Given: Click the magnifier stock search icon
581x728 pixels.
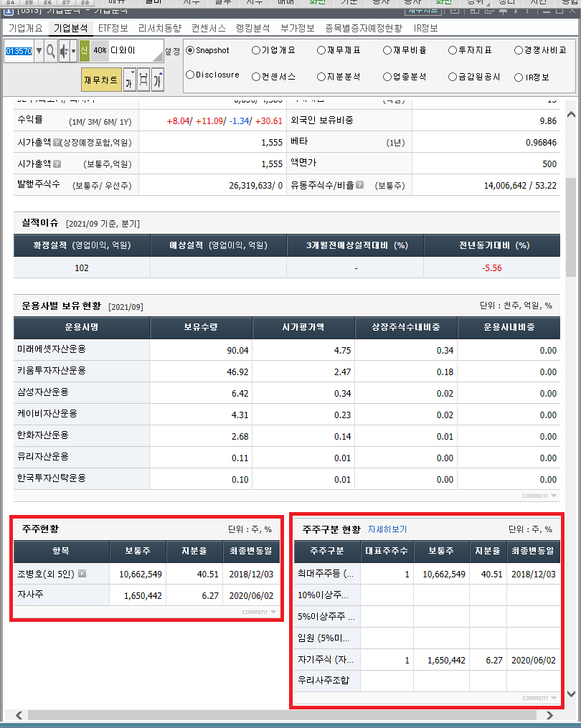Looking at the screenshot, I should [x=51, y=51].
